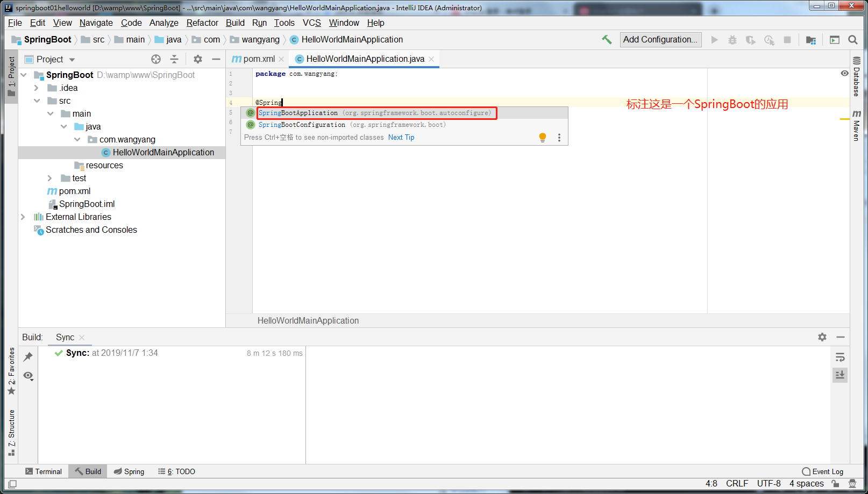Click the CRLF line separator indicator
This screenshot has width=868, height=494.
pyautogui.click(x=737, y=484)
